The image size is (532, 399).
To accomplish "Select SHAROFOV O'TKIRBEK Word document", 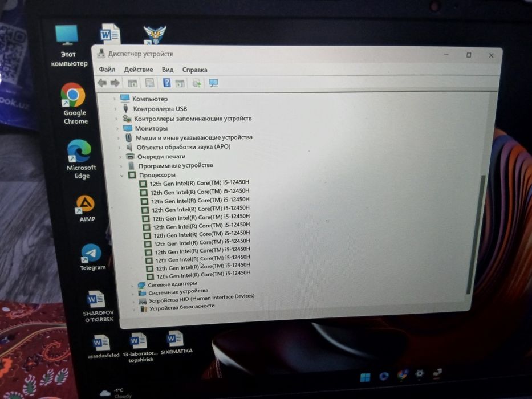I will (98, 307).
